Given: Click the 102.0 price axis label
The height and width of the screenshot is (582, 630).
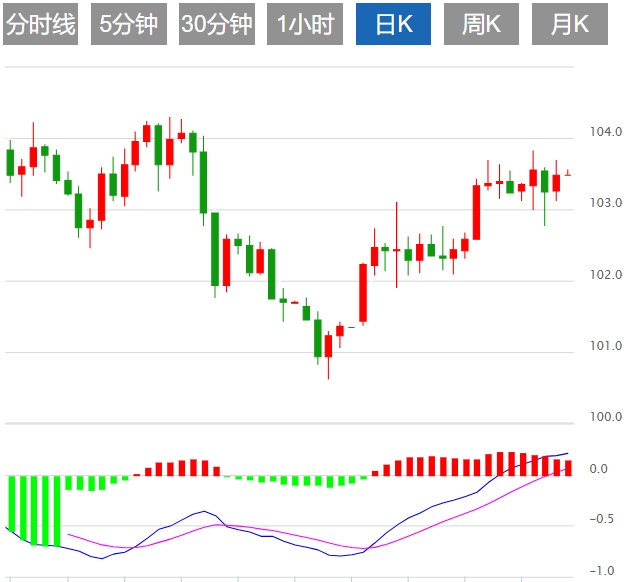Looking at the screenshot, I should [606, 275].
